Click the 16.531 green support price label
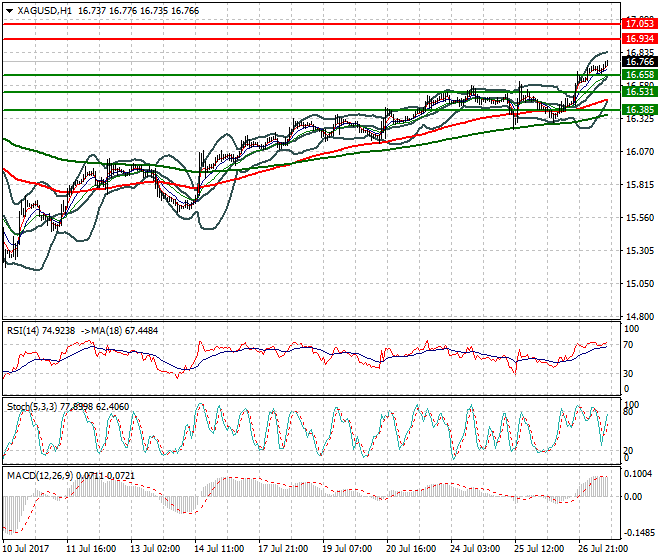The height and width of the screenshot is (560, 660). (639, 92)
